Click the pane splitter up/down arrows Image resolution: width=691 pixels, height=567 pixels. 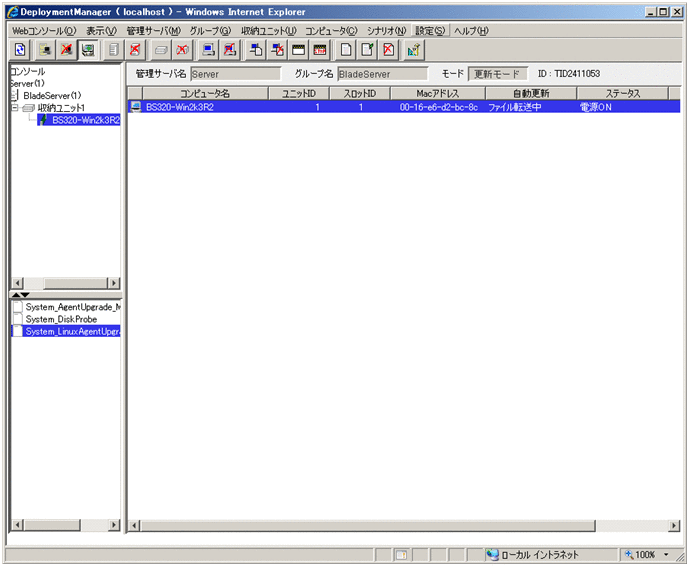point(19,295)
